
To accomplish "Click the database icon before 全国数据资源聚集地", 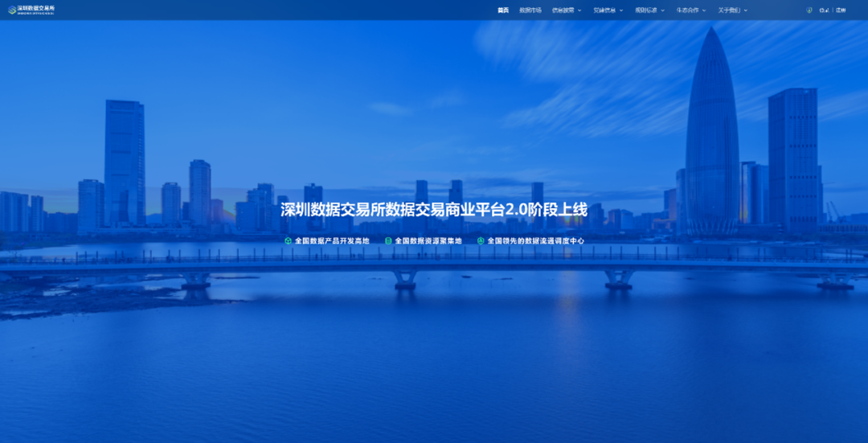I will pyautogui.click(x=388, y=241).
